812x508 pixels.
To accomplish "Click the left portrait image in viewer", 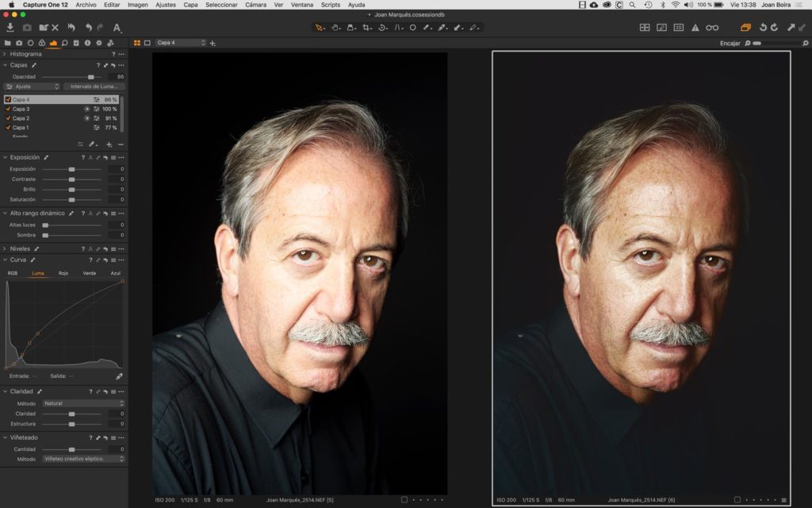I will (300, 273).
